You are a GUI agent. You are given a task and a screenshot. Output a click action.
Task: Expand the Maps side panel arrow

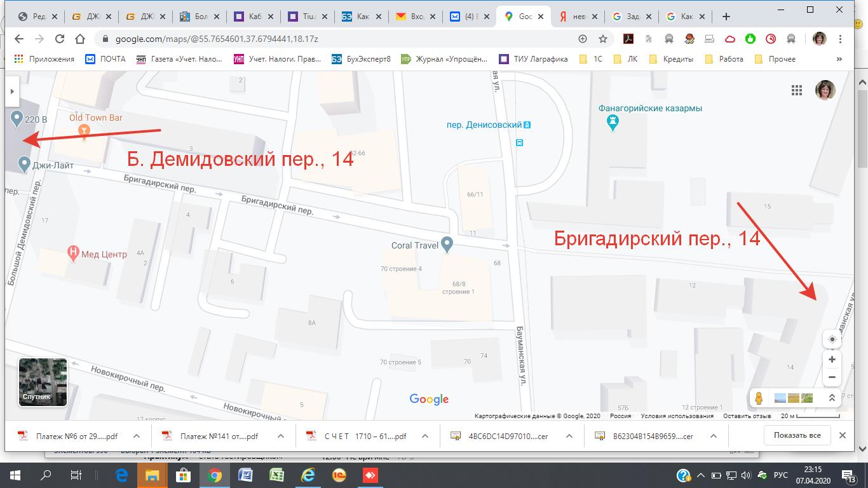click(x=11, y=91)
